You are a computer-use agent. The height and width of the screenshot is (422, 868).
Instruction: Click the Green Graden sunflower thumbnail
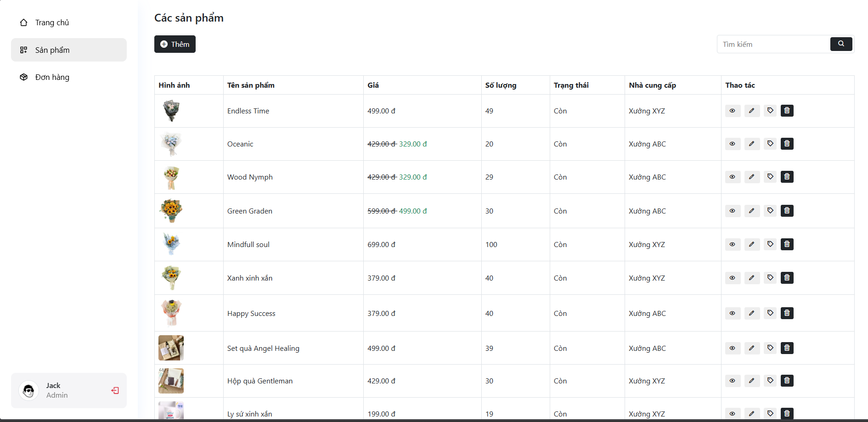(171, 211)
